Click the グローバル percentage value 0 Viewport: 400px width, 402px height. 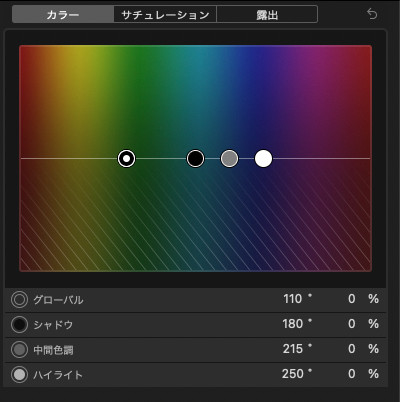click(352, 299)
